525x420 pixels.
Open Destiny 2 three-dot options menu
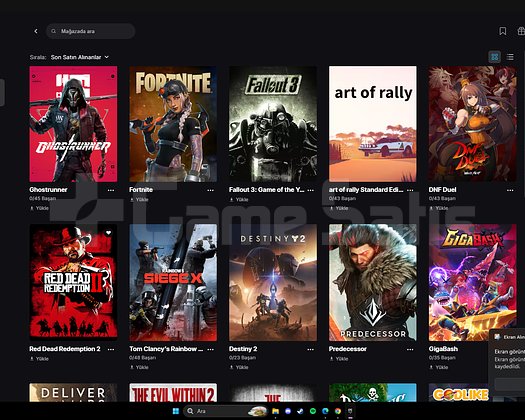(x=310, y=349)
